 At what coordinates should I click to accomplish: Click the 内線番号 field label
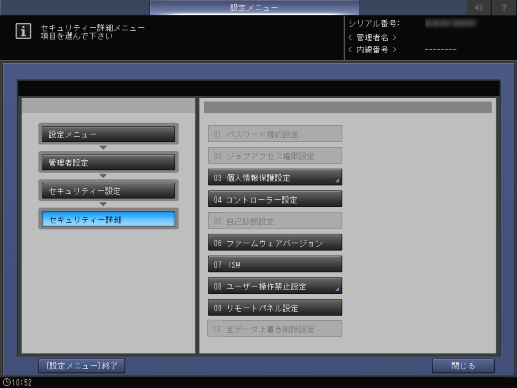tap(372, 50)
